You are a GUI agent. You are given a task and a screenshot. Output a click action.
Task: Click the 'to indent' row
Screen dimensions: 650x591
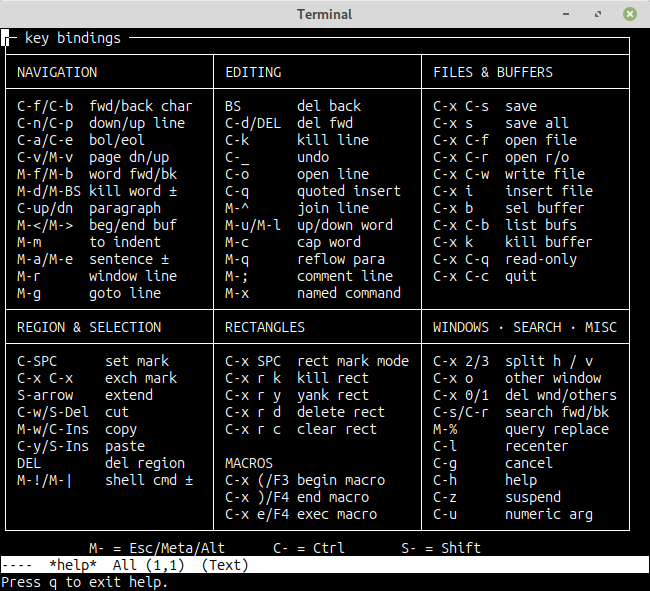[89, 242]
